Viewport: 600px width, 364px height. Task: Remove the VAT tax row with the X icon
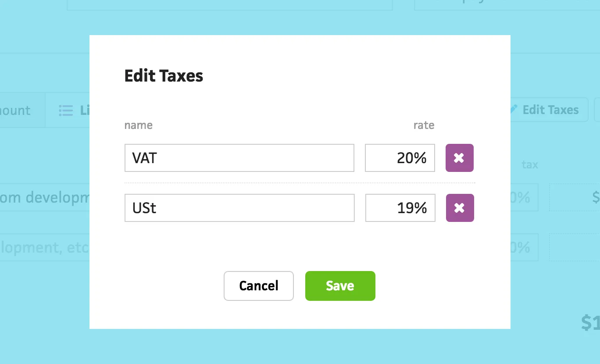tap(459, 158)
